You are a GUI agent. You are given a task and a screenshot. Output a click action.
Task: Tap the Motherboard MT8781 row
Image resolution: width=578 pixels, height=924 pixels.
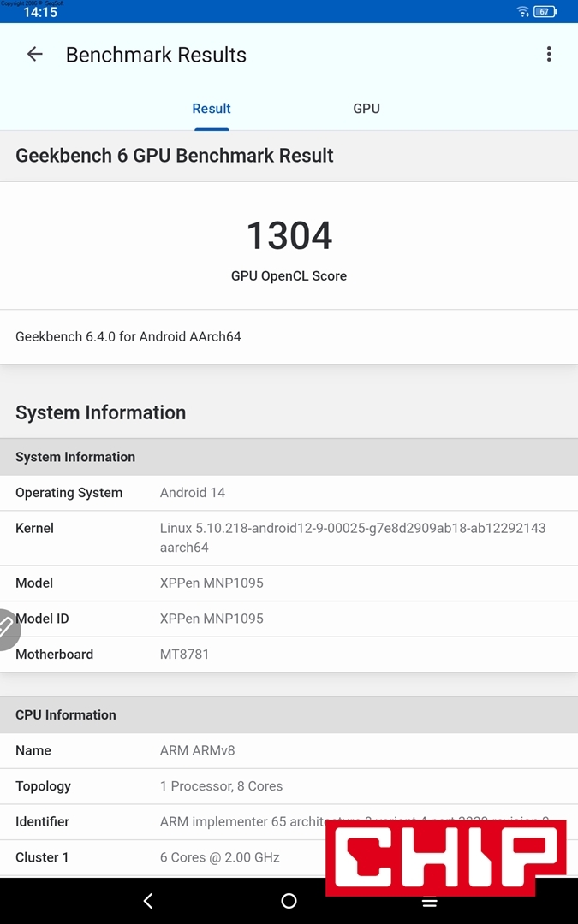click(x=289, y=654)
